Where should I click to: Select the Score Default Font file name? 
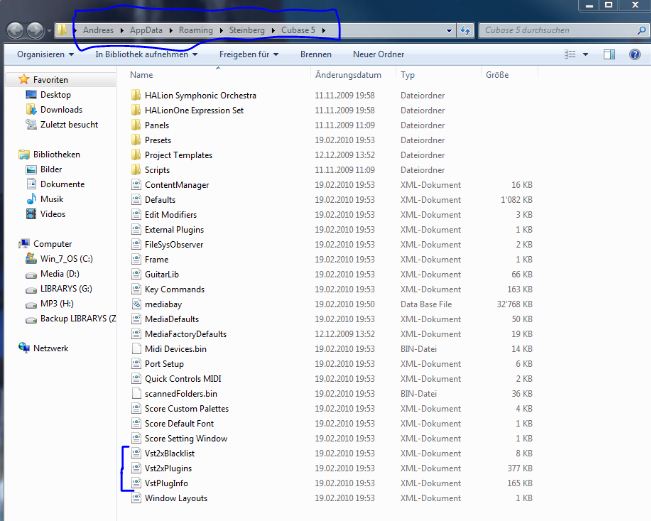pos(179,423)
